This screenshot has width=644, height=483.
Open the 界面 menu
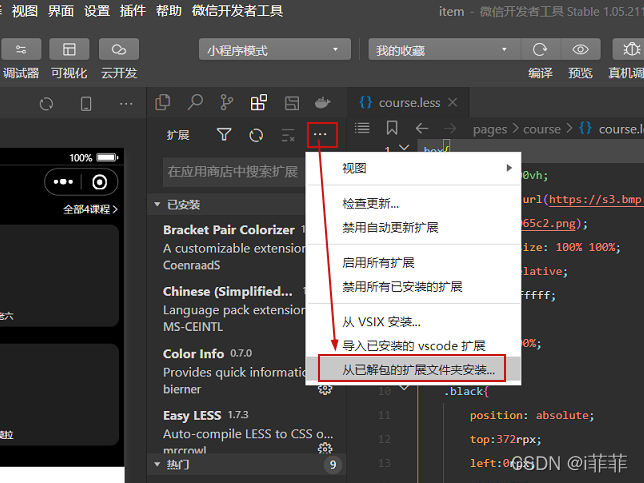pyautogui.click(x=61, y=11)
